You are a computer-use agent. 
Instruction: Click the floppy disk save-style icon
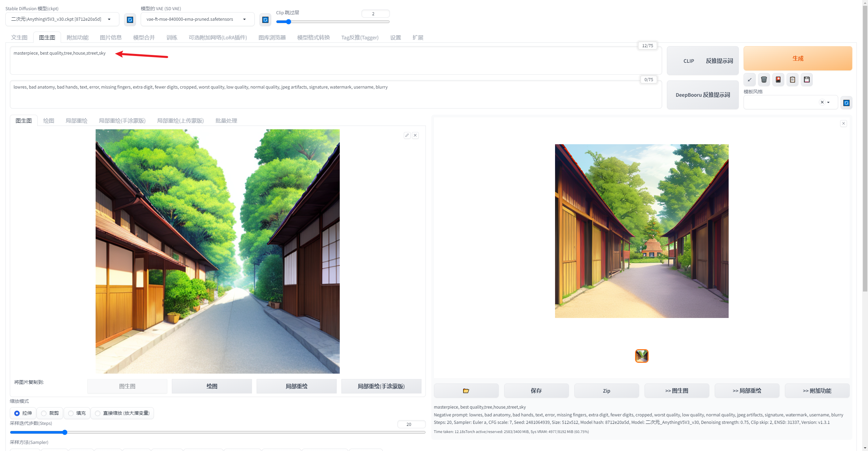807,80
